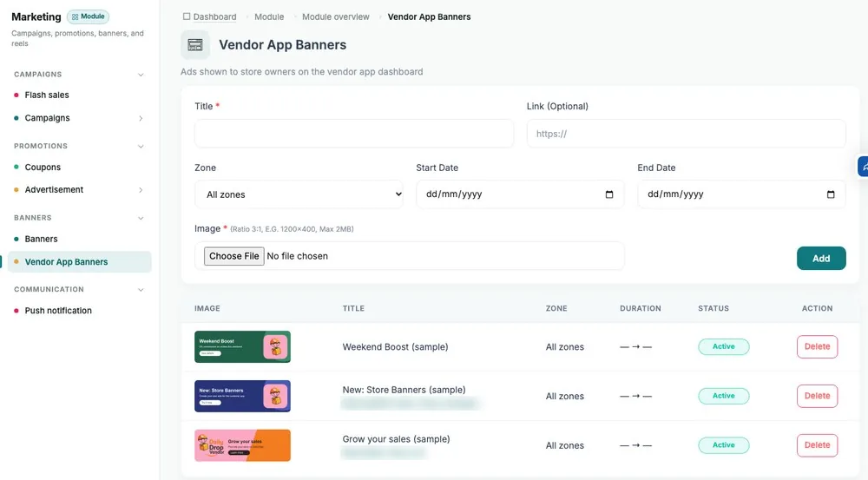
Task: Go to the Module breadcrumb
Action: coord(269,16)
